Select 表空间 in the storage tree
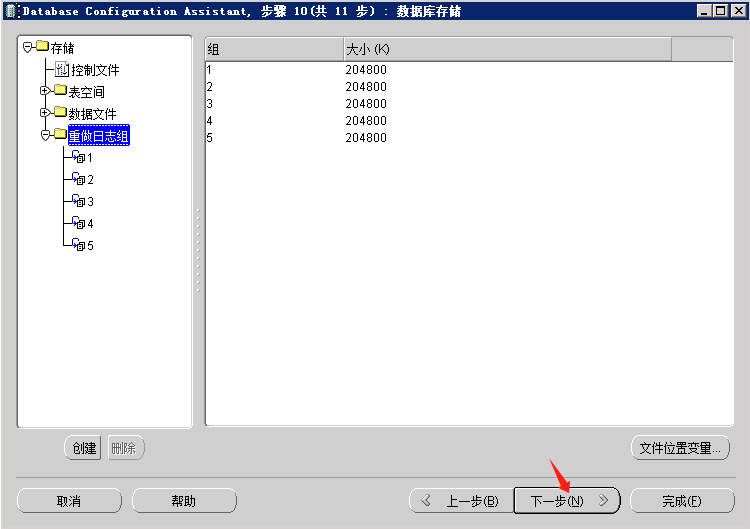The image size is (750, 529). coord(86,92)
